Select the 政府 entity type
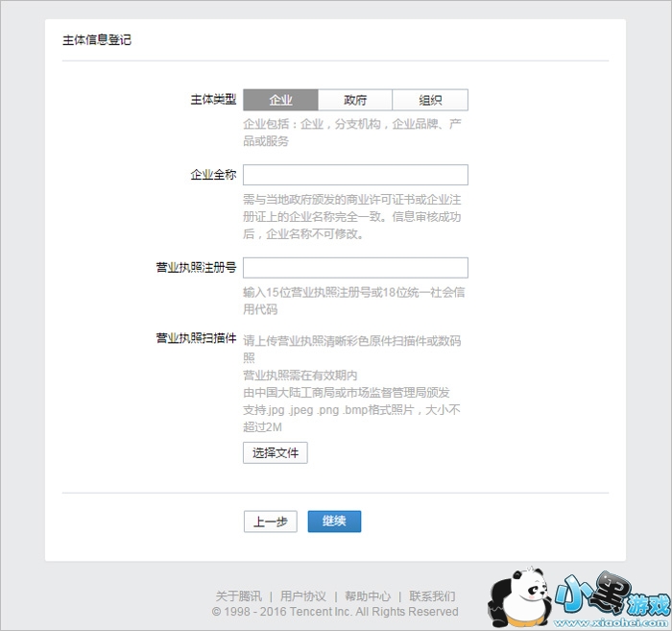The height and width of the screenshot is (631, 672). [355, 100]
